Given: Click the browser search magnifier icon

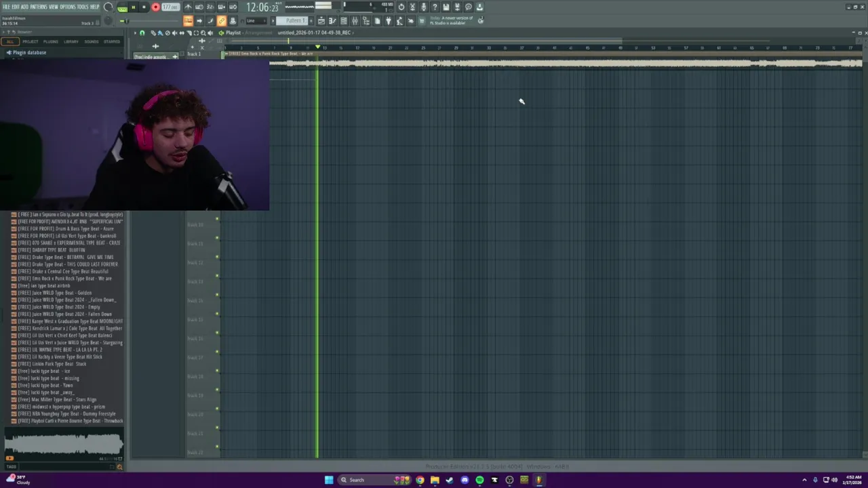Looking at the screenshot, I should pos(119,466).
